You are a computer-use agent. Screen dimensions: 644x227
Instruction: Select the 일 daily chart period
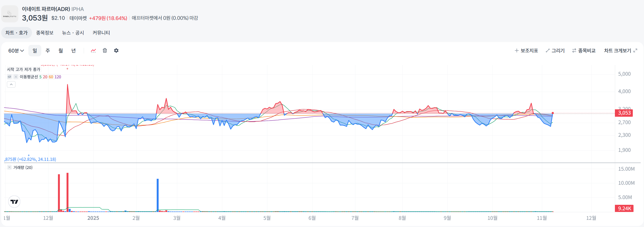point(35,51)
